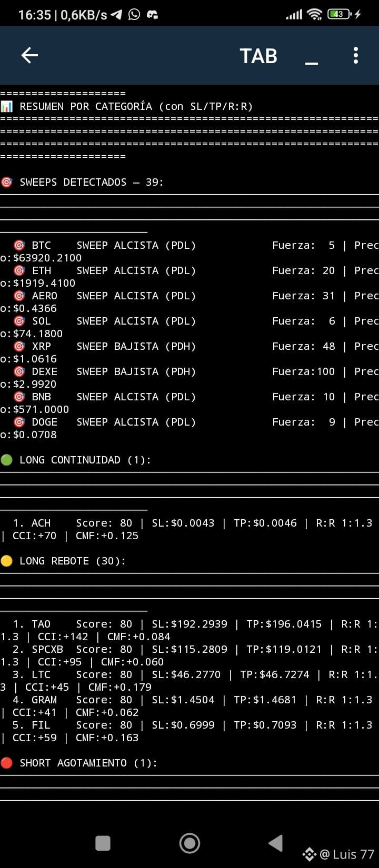Tap the bar chart emoji before RESUMEN
The width and height of the screenshot is (379, 868).
point(6,106)
